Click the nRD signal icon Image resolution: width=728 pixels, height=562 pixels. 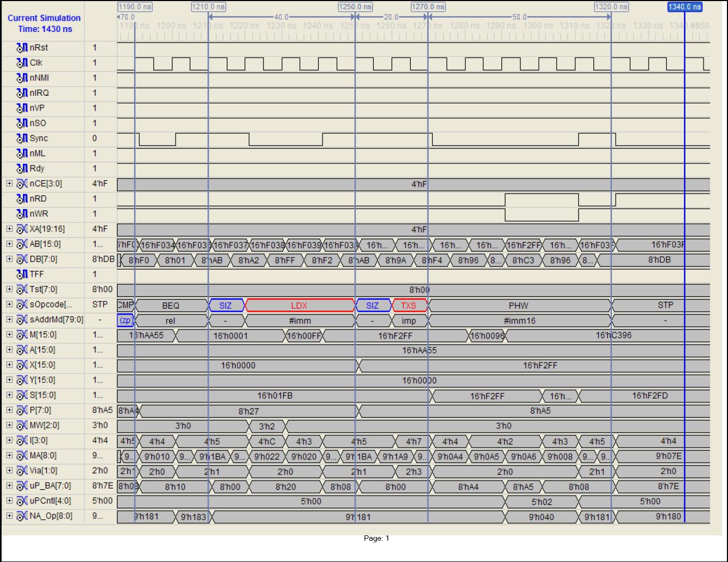(22, 199)
